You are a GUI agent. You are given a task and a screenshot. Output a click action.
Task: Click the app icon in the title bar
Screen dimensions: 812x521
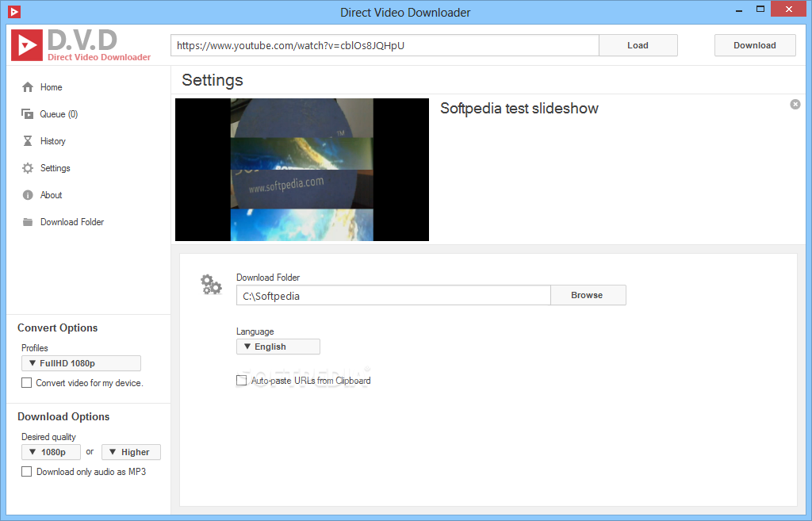[14, 11]
